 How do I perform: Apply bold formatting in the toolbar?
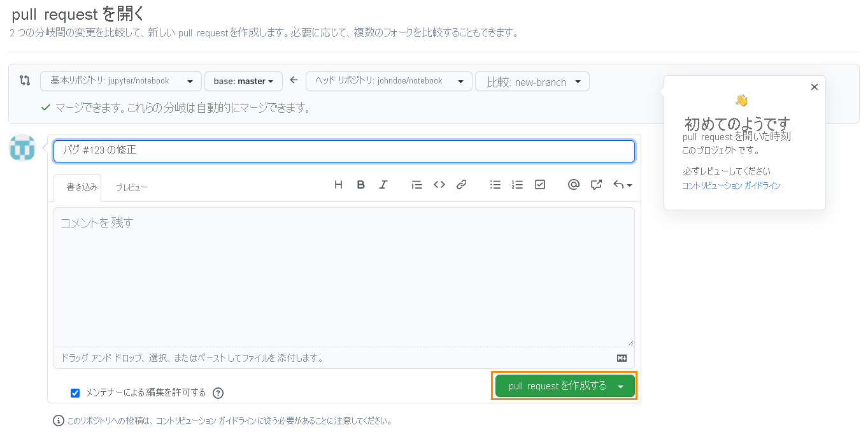(x=360, y=185)
